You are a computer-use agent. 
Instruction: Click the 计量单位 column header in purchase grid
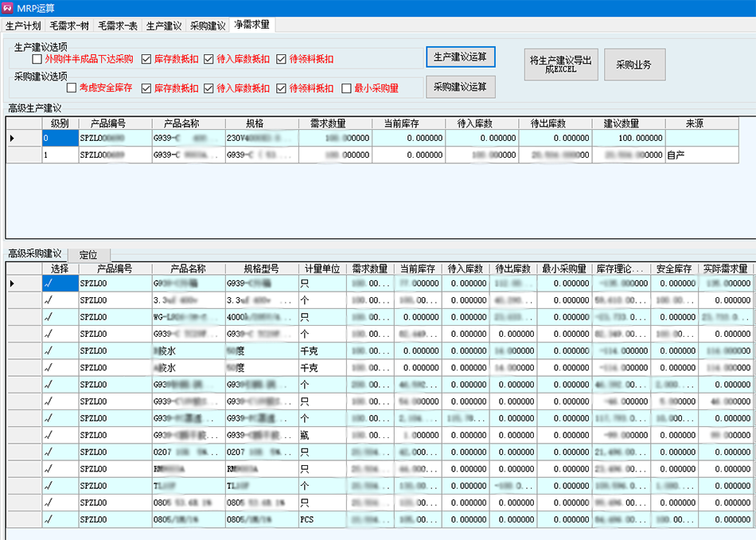(x=321, y=269)
